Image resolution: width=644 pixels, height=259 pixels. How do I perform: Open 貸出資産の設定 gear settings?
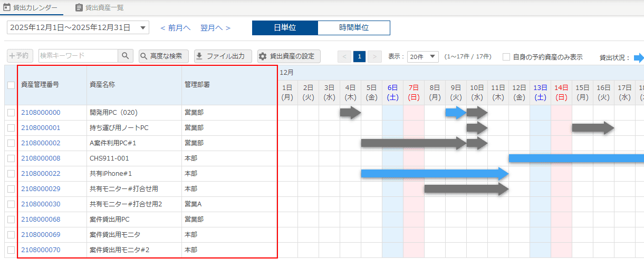pos(289,56)
